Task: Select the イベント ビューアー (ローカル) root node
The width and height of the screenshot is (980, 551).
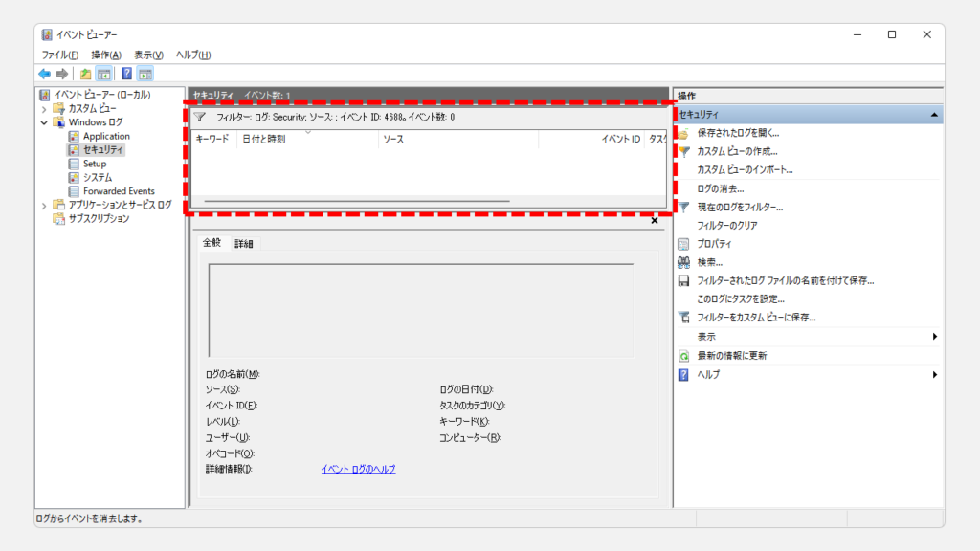Action: pyautogui.click(x=101, y=95)
